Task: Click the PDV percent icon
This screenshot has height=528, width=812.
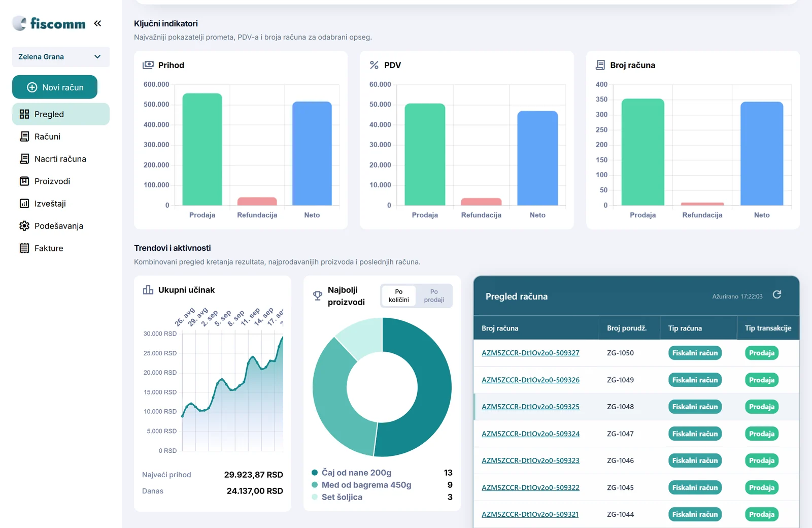Action: pos(374,65)
